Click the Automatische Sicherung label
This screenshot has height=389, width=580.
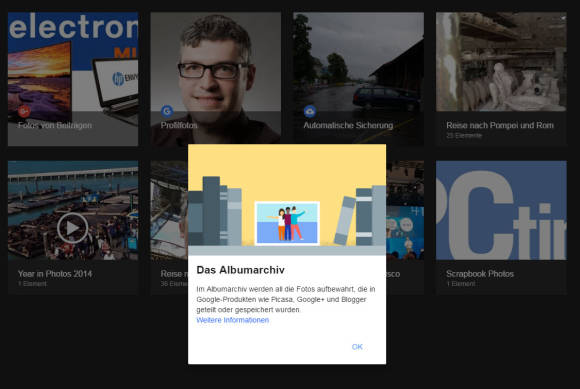(348, 125)
